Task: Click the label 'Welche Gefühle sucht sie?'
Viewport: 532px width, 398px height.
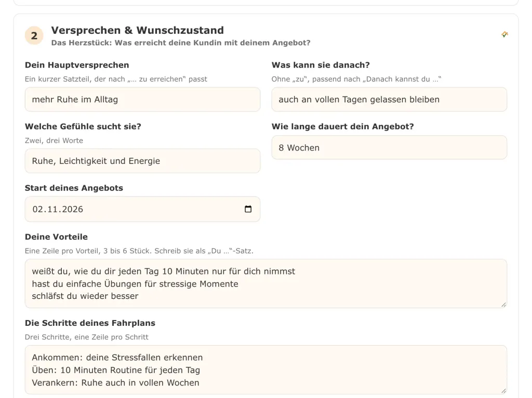Action: tap(83, 127)
